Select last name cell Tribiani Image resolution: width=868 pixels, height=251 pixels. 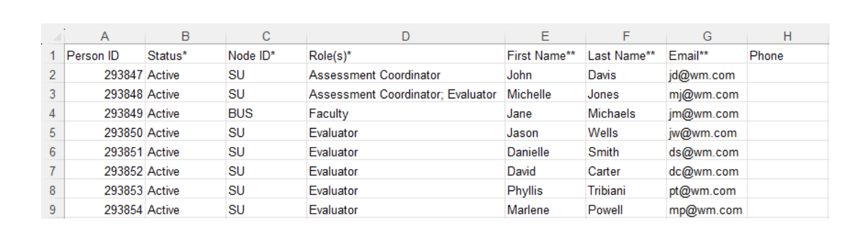[x=626, y=190]
